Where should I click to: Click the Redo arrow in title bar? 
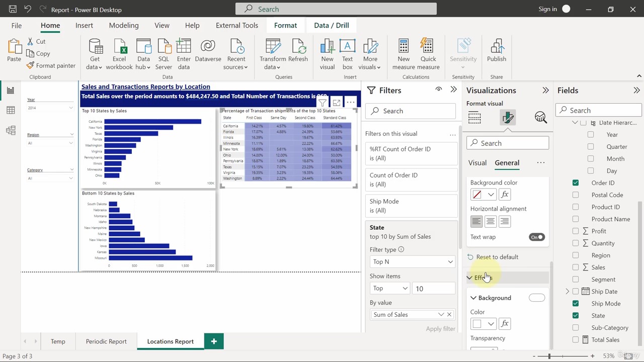tap(43, 9)
